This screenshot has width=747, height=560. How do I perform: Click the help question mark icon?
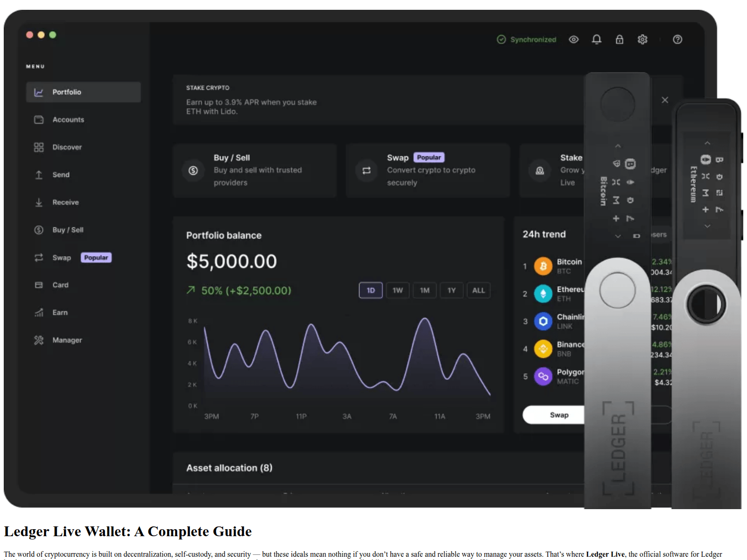pos(677,40)
